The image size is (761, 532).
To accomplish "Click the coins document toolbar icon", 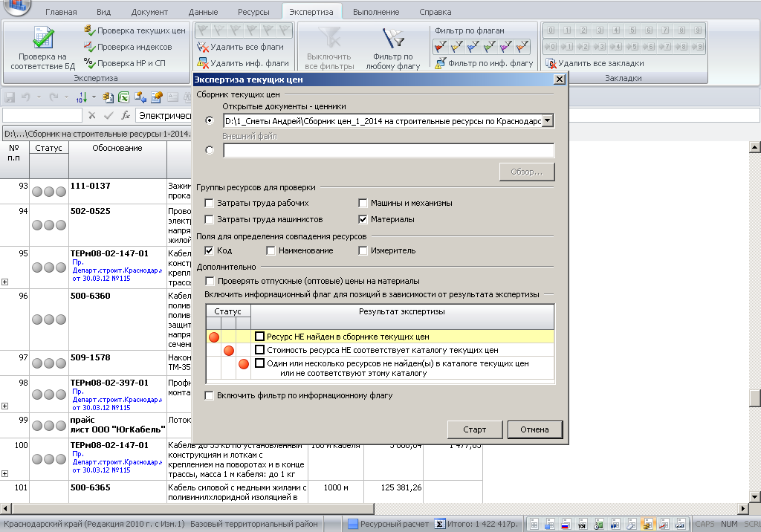I will [x=109, y=97].
